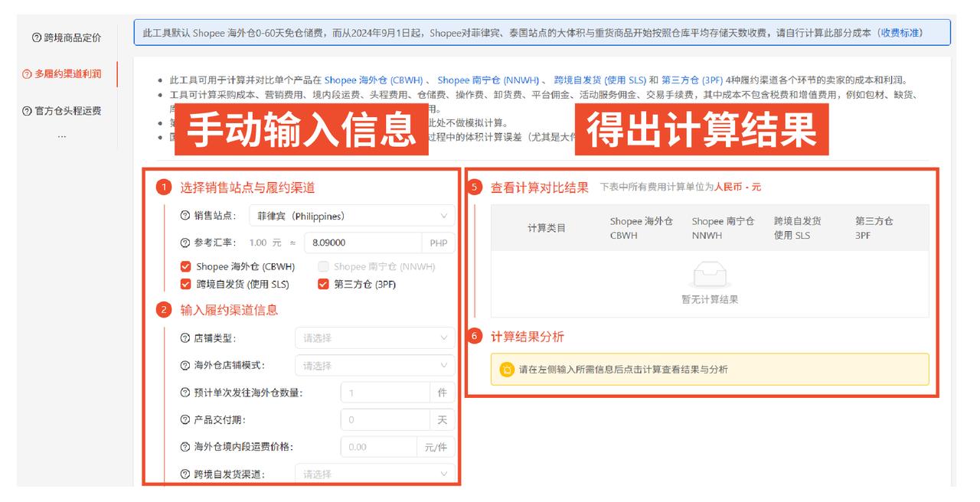Image resolution: width=980 pixels, height=502 pixels.
Task: Toggle the 第三方仓 (3PF) checkbox
Action: tap(323, 285)
